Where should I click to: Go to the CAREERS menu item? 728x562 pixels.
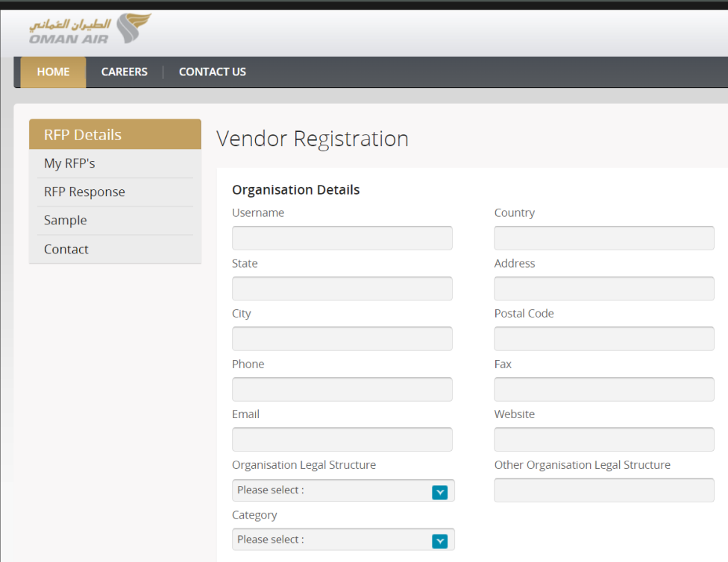coord(125,72)
